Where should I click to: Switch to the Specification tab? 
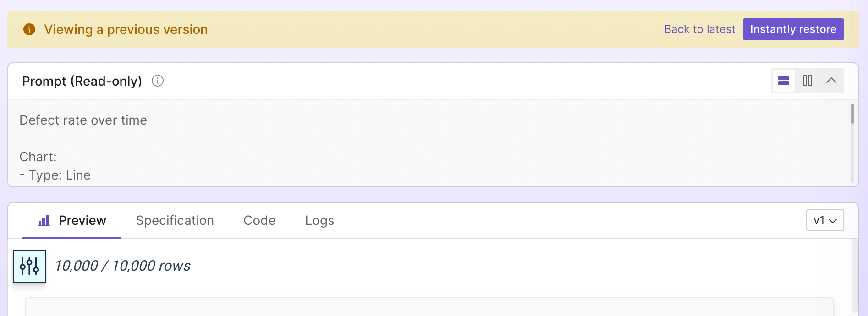(175, 221)
